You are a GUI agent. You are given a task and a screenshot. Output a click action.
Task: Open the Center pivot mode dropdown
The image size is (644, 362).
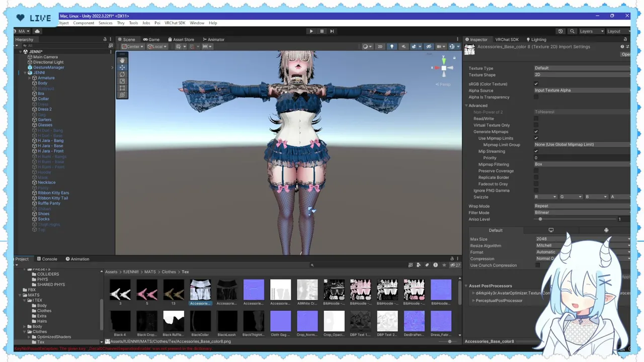(132, 47)
